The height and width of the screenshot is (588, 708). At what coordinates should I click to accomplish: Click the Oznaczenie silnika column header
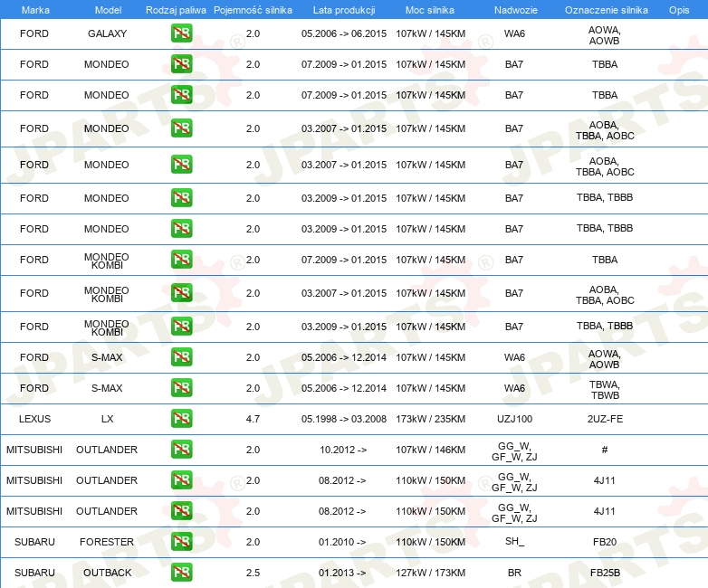point(607,10)
